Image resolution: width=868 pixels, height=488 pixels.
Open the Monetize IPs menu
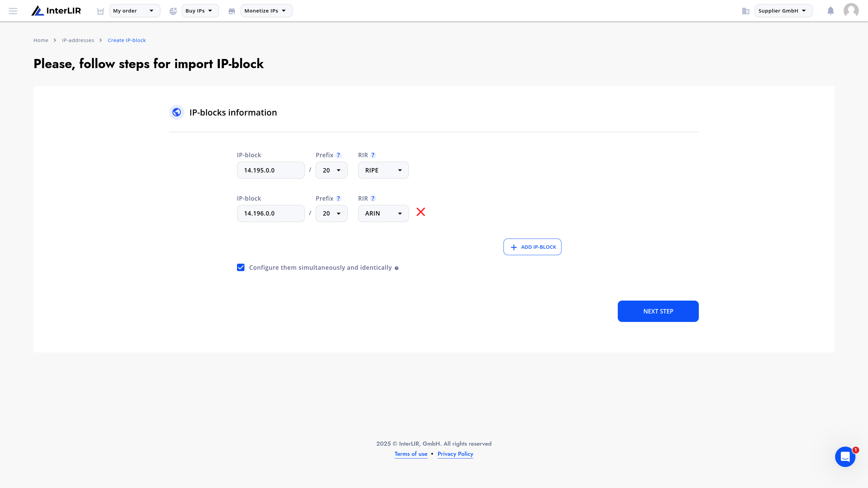266,11
